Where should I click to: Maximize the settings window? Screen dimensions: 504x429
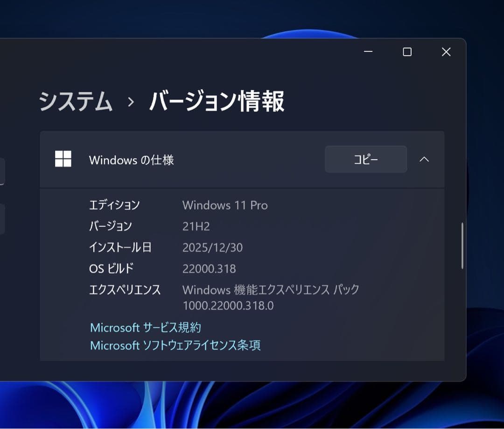407,52
